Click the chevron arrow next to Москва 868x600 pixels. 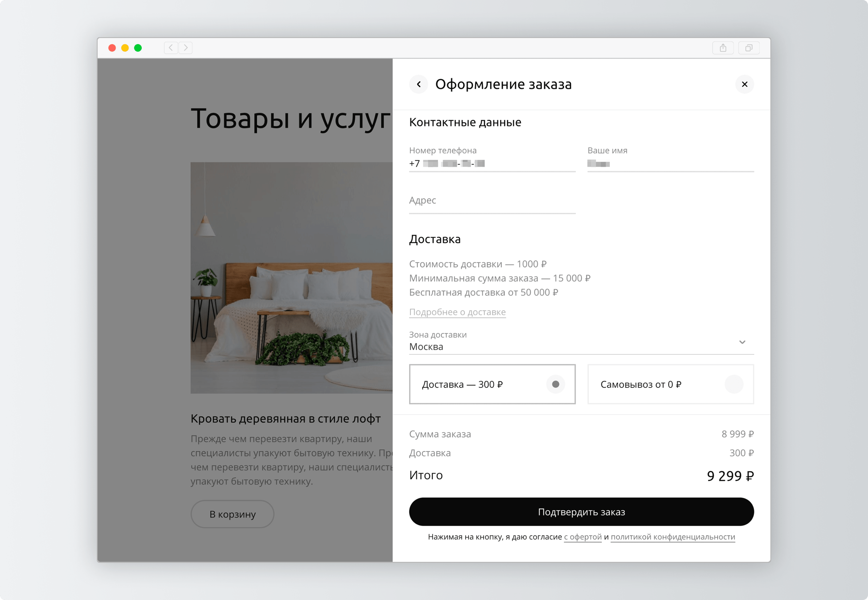point(742,342)
